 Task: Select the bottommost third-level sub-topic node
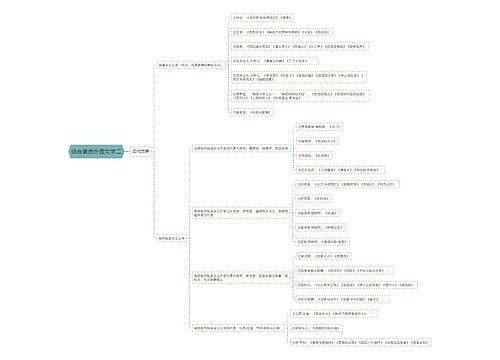(x=238, y=328)
